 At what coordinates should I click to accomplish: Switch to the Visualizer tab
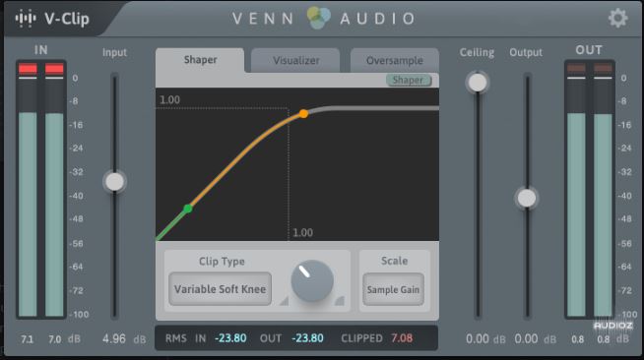point(295,60)
